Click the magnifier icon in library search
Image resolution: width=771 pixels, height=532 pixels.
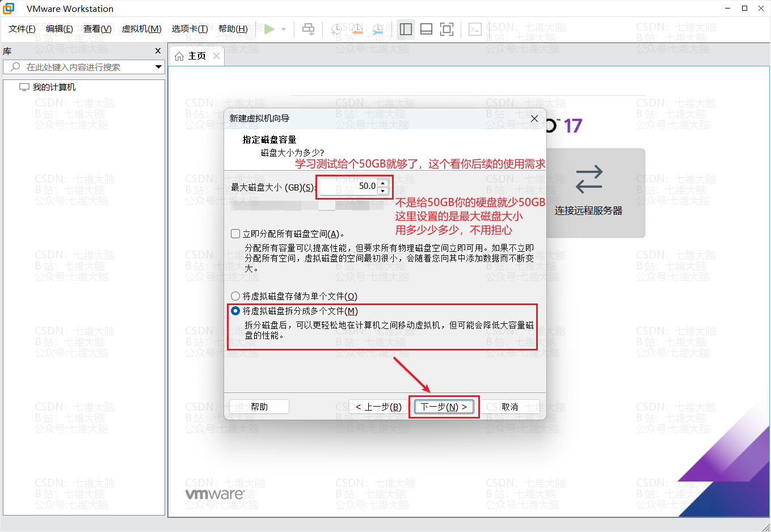coord(15,67)
